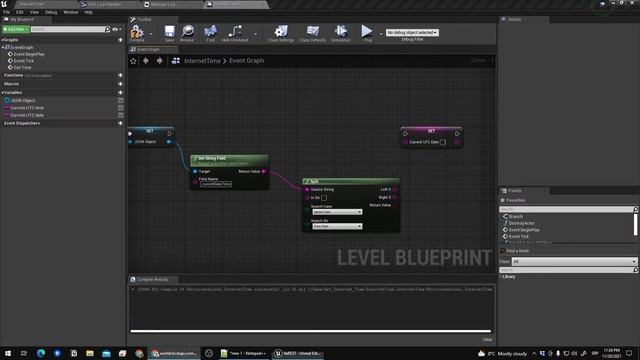Screen dimensions: 640x360
Task: Toggle Current UTC date variable visibility
Action: [x=120, y=115]
